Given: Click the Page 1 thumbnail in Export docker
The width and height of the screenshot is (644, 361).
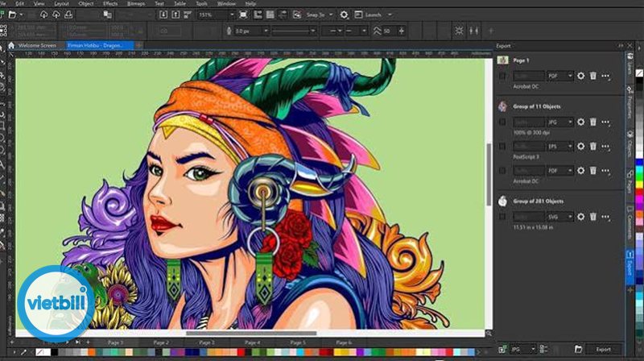Looking at the screenshot, I should click(x=502, y=60).
